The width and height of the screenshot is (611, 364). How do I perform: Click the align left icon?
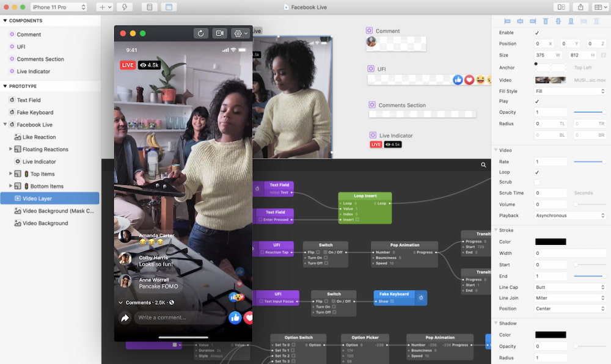click(x=507, y=21)
